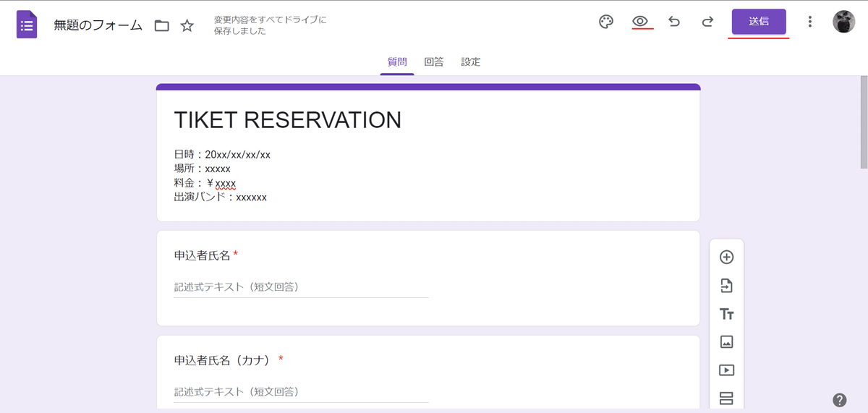The image size is (868, 413).
Task: Click the 送信 send button
Action: click(759, 22)
